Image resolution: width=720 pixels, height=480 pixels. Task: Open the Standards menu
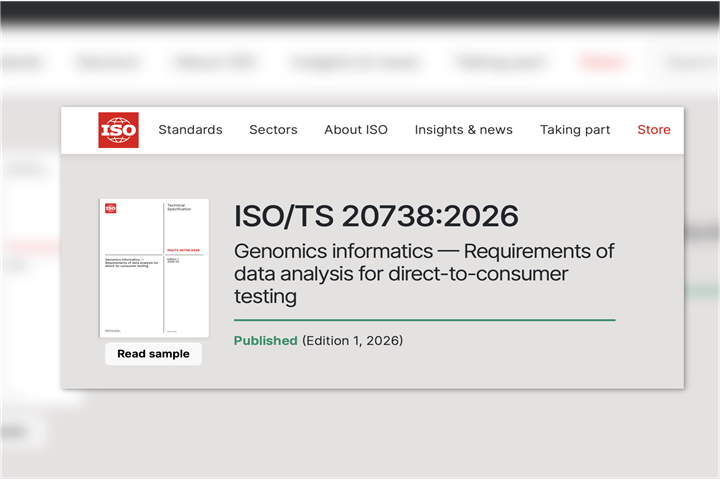click(x=190, y=130)
